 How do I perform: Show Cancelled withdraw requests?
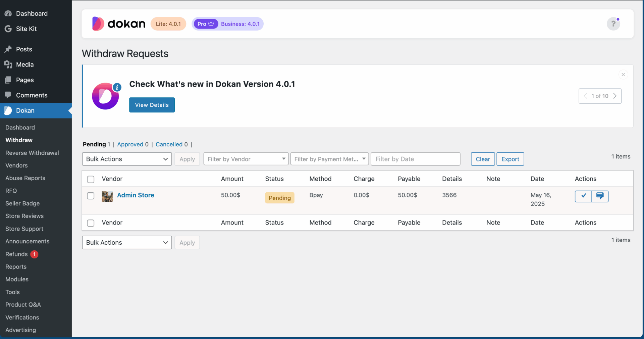click(x=169, y=144)
